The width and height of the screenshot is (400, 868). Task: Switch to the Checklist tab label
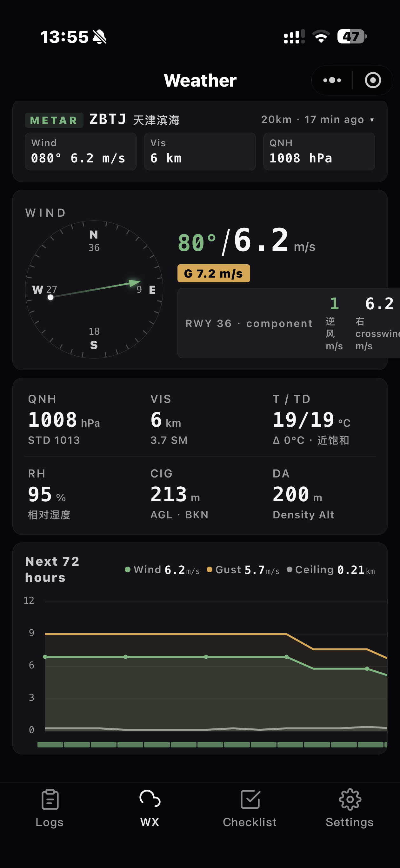tap(250, 822)
